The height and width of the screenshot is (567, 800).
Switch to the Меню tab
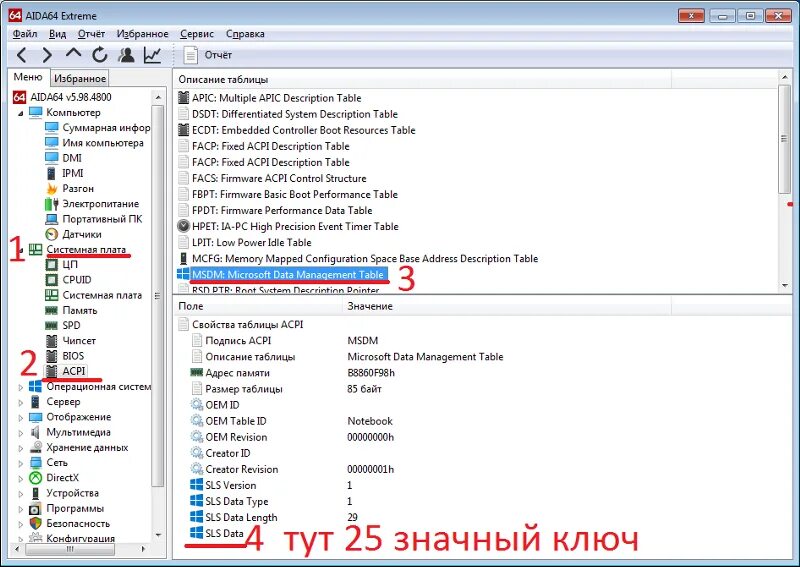[x=28, y=77]
